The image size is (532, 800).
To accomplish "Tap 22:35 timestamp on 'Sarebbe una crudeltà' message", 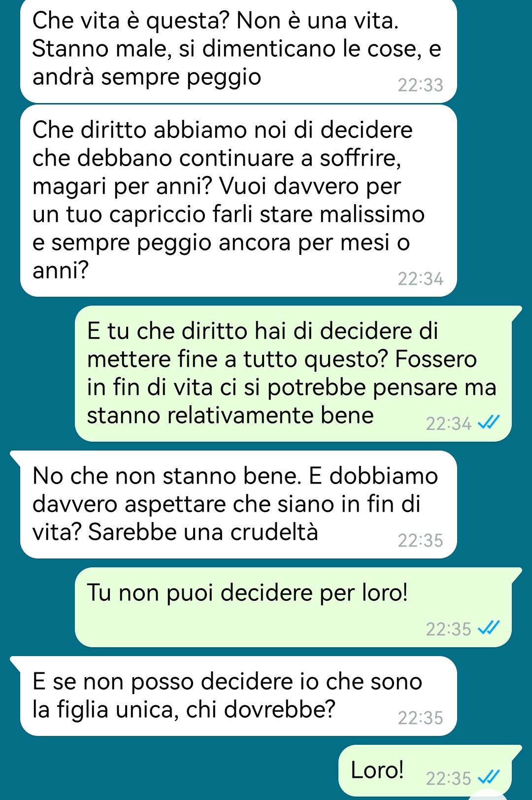I will [420, 541].
